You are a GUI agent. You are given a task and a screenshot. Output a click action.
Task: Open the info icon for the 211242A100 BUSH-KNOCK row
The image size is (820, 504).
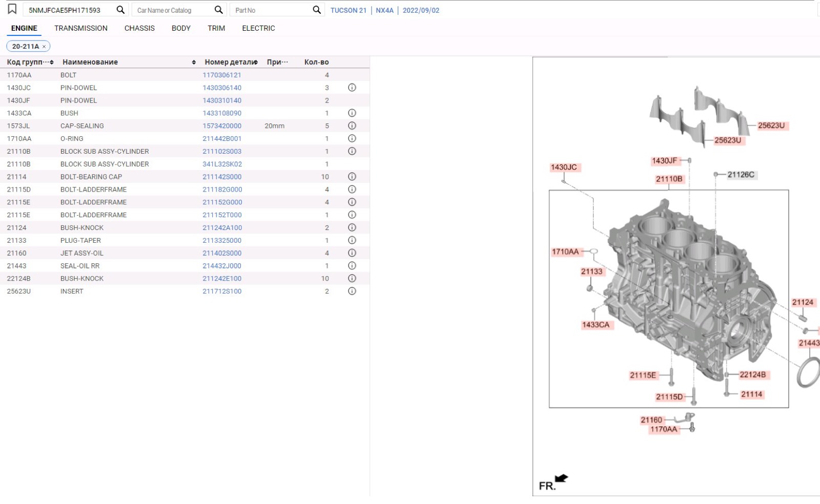(x=352, y=227)
